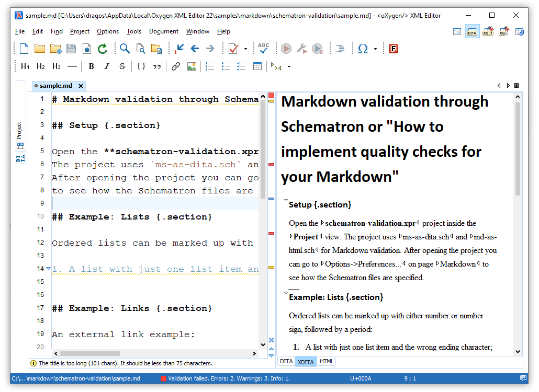Open the Project side view
Screen dimensions: 539x392
[x=19, y=135]
